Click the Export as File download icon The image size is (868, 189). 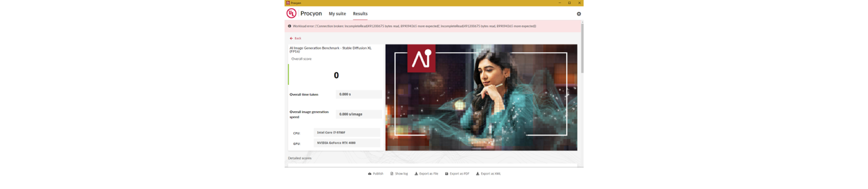(416, 174)
